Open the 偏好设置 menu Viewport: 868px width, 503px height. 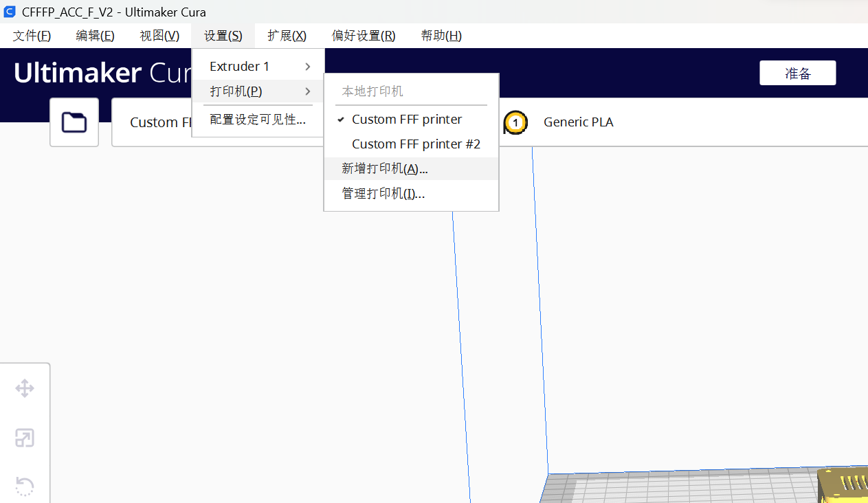[x=364, y=36]
